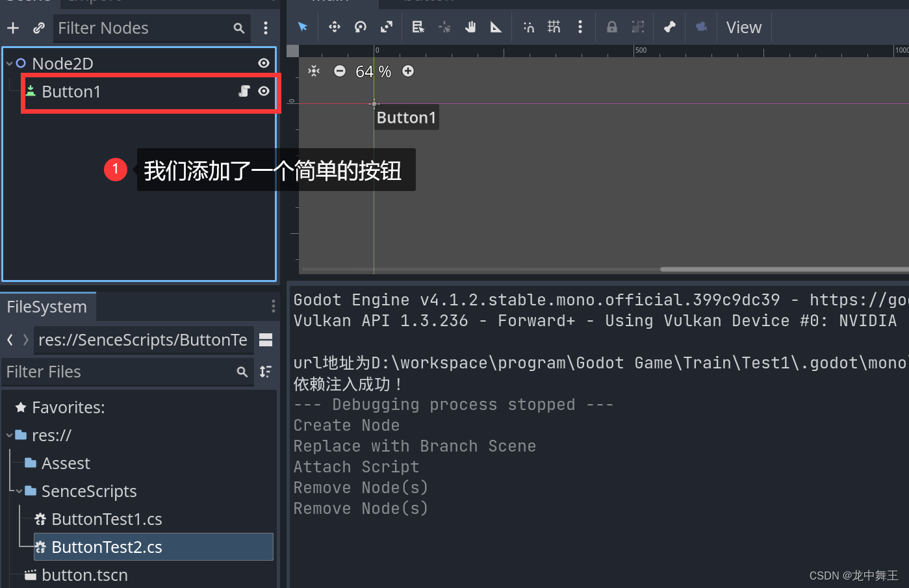Click Button1 in the viewport
This screenshot has width=909, height=588.
(406, 118)
